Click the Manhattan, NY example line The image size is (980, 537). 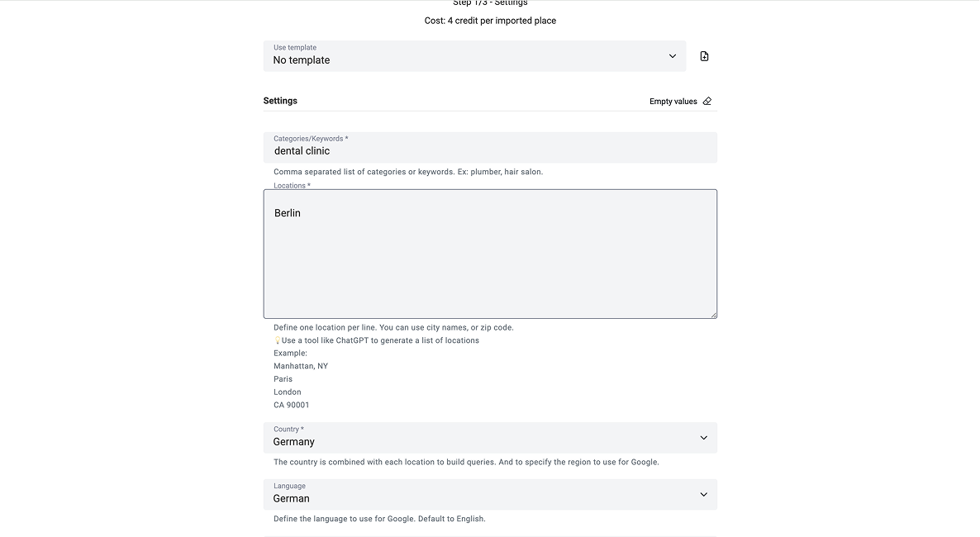tap(301, 366)
